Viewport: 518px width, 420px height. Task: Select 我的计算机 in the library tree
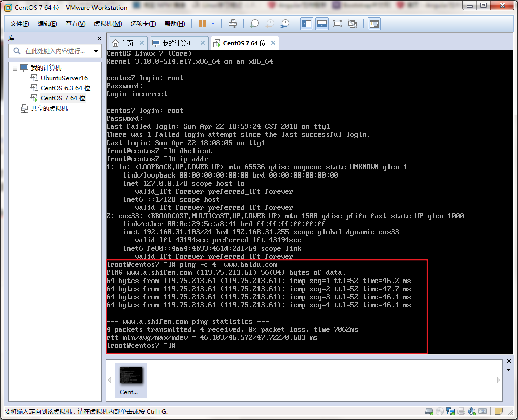coord(46,68)
